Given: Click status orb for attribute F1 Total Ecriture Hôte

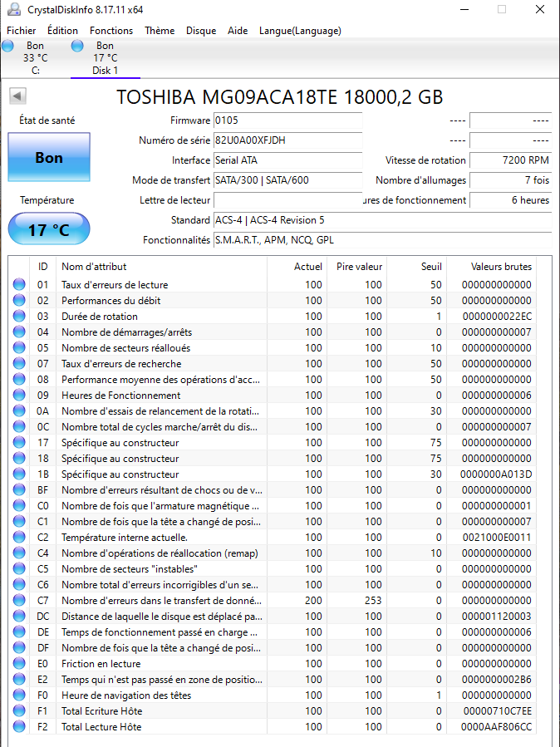Looking at the screenshot, I should tap(19, 710).
